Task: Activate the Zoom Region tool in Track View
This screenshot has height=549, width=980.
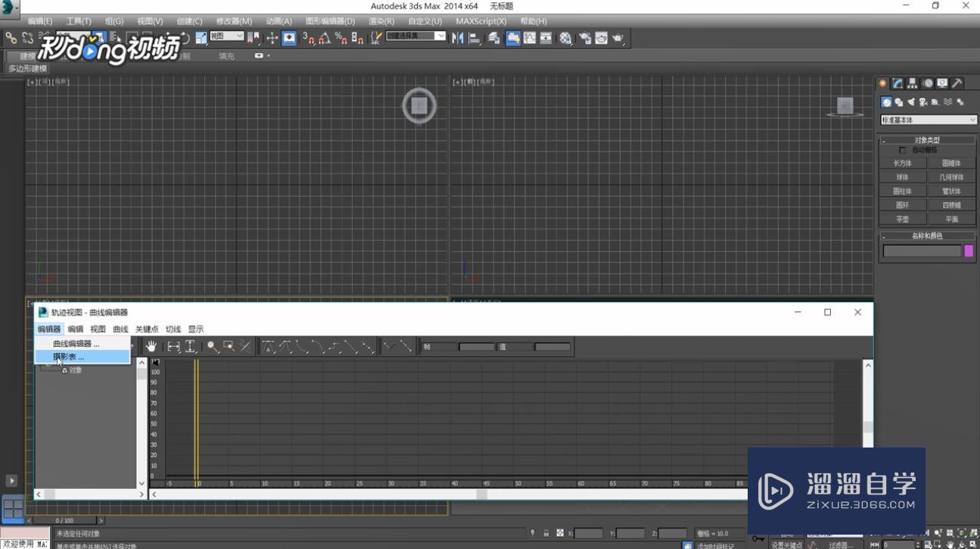Action: click(229, 346)
